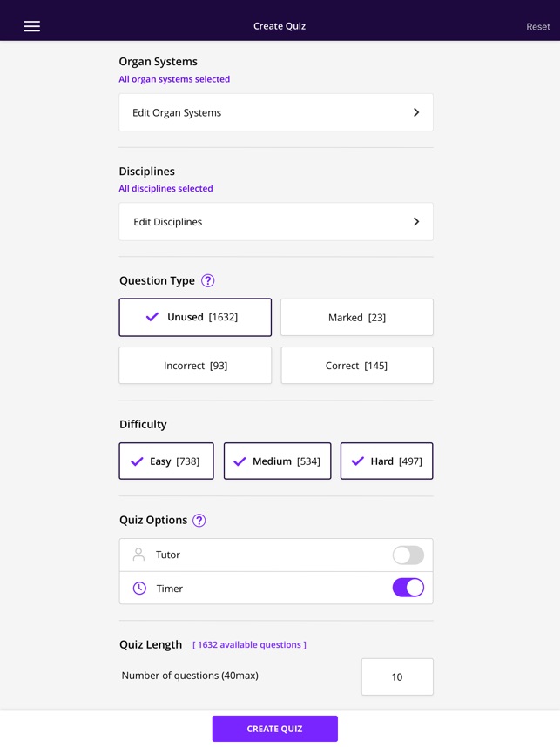Click Reset in the top bar
This screenshot has height=747, width=560.
click(537, 26)
